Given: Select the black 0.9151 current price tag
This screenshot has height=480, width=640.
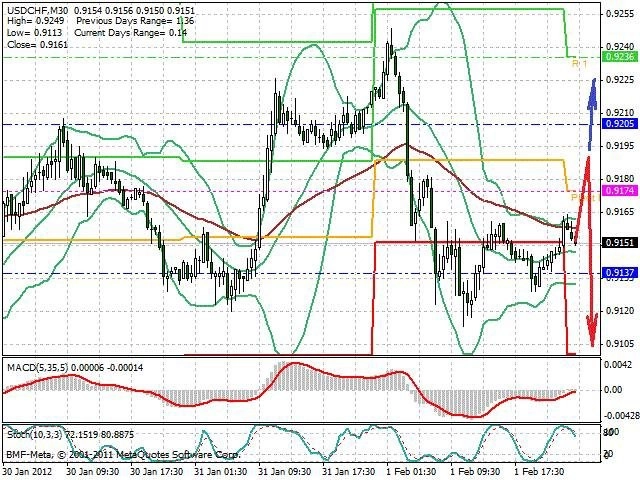Looking at the screenshot, I should [620, 243].
